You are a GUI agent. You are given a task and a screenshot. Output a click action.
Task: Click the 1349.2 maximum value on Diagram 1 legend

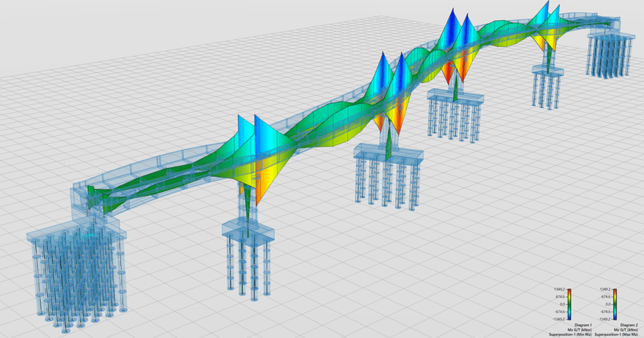pos(560,290)
